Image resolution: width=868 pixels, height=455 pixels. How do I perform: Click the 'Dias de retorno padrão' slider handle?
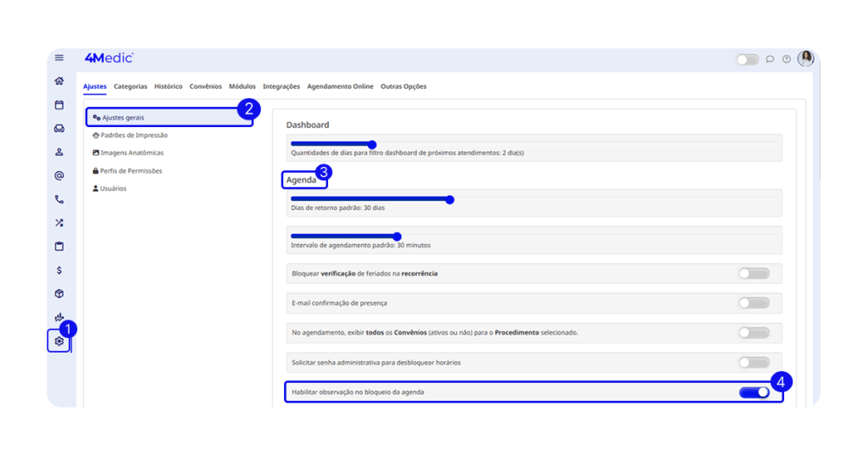point(450,200)
